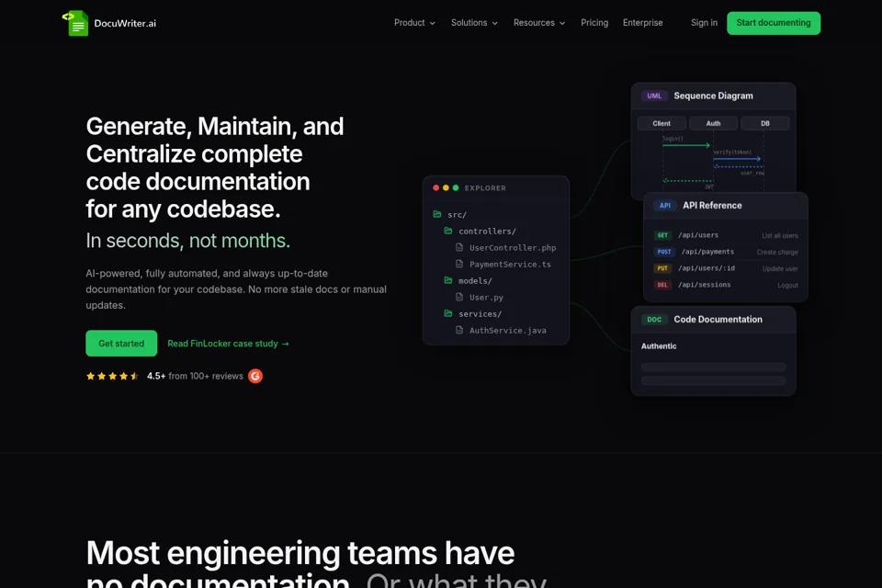Click the DEL method badge

tap(662, 285)
